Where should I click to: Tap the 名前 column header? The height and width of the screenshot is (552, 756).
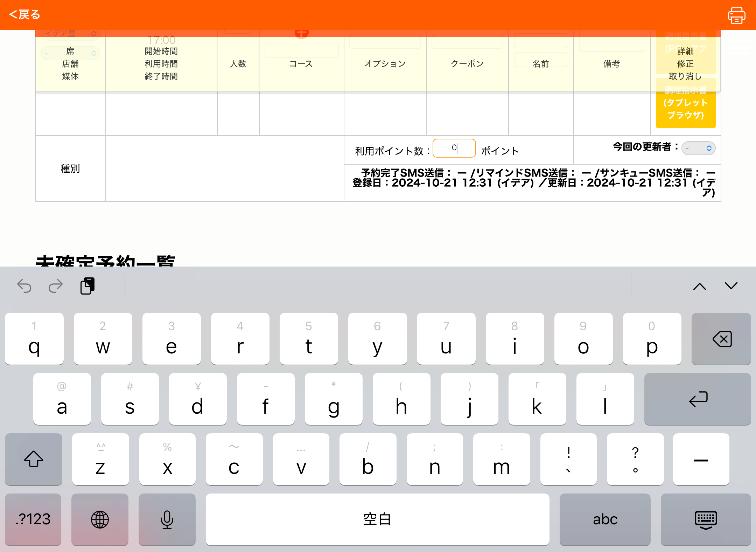pyautogui.click(x=541, y=64)
